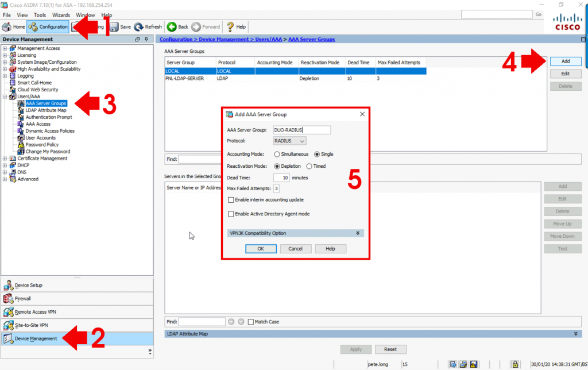Open LDAP Attribute Map tree item

coord(46,110)
